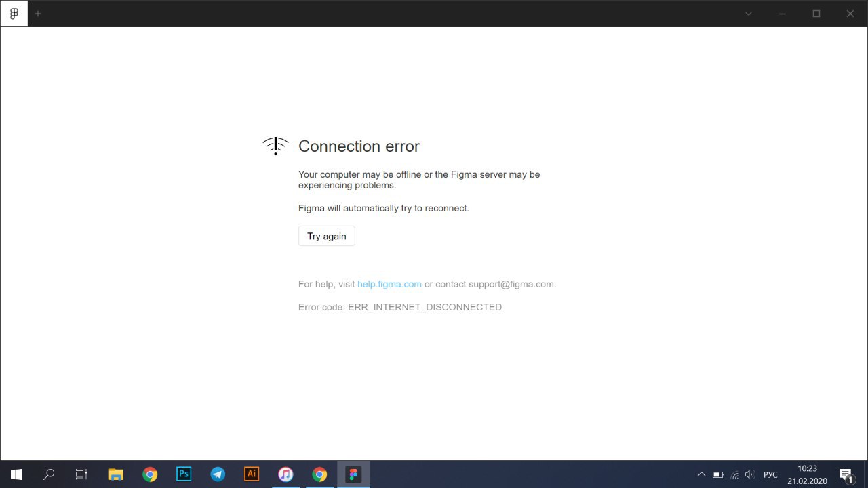Expand the Figma title bar chevron menu
The image size is (868, 488).
[x=749, y=14]
